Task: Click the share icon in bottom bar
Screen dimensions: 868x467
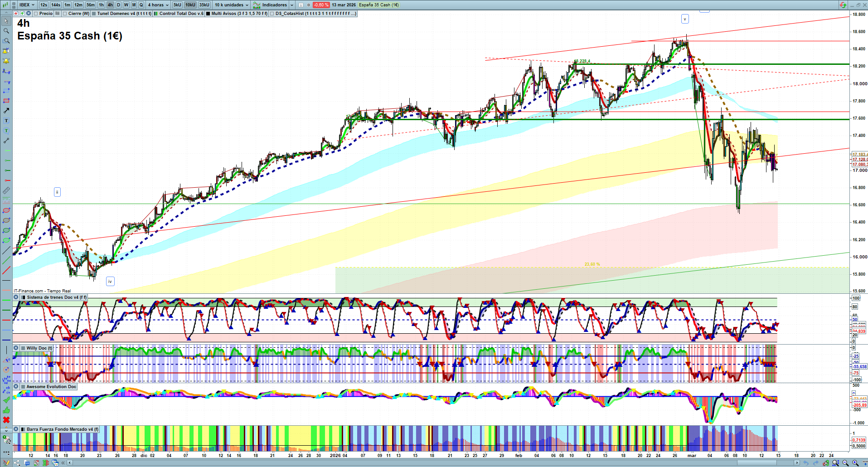Action: tap(17, 463)
